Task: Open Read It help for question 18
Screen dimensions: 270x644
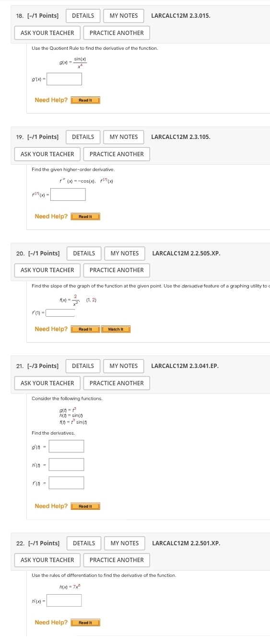Action: click(x=85, y=100)
